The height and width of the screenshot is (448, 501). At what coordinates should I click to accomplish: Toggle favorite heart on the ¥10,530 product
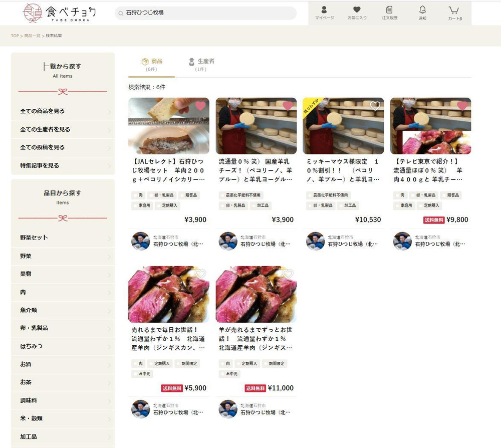(375, 106)
